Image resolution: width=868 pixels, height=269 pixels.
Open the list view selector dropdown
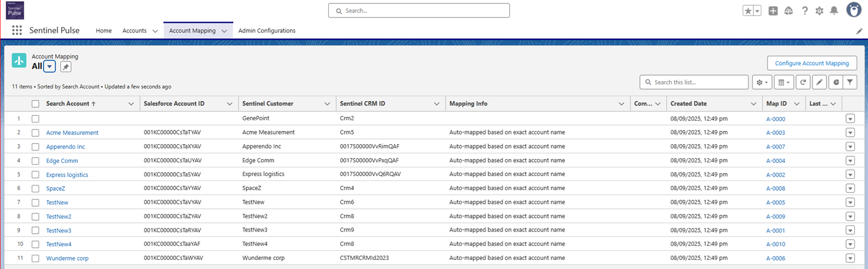click(50, 67)
